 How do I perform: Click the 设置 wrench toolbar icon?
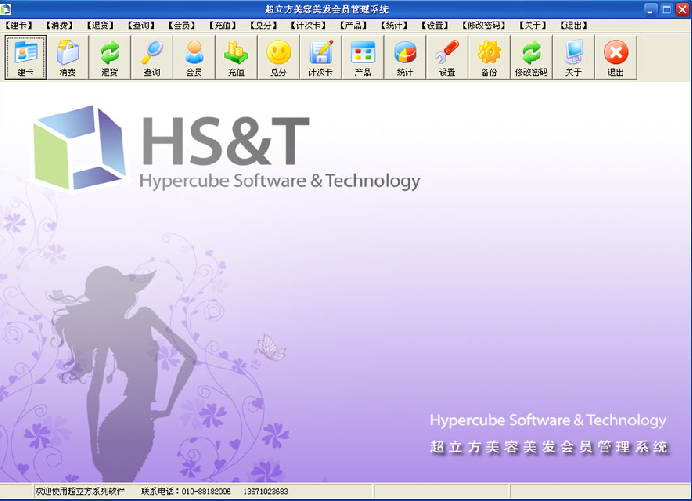point(447,58)
